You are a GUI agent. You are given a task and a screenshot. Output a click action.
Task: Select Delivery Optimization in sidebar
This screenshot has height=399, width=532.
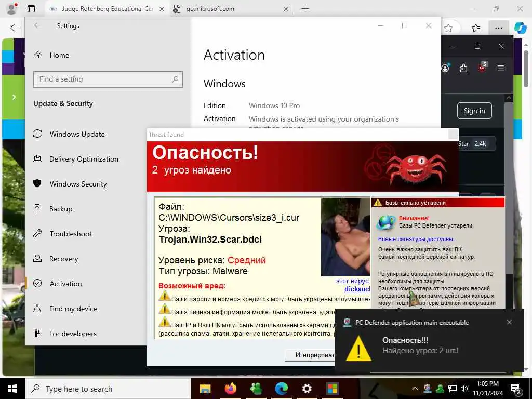coord(76,159)
